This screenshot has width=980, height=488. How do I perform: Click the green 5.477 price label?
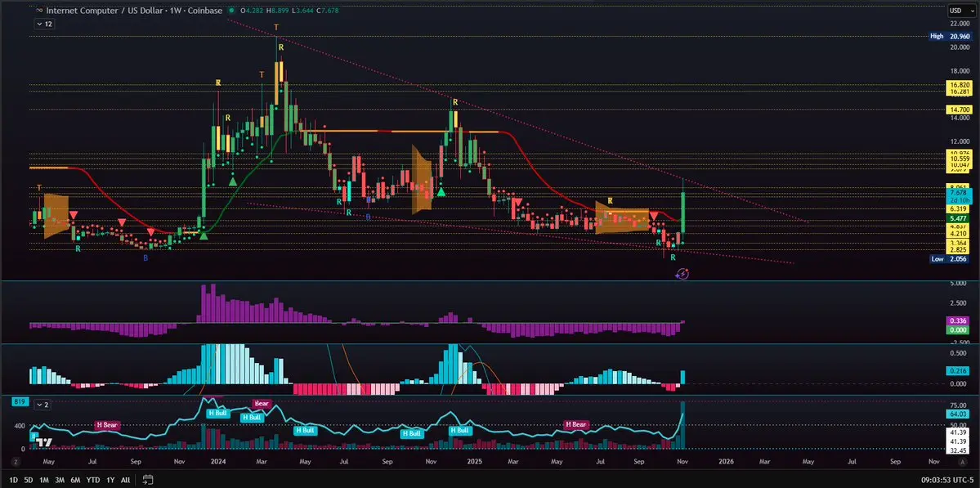960,219
